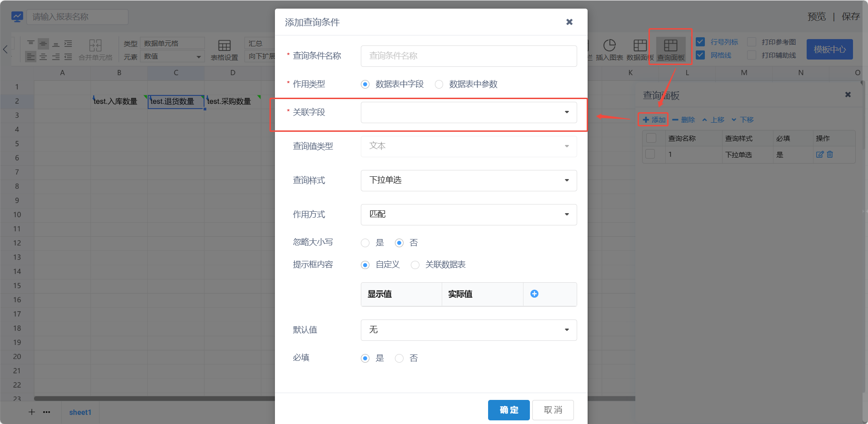Uncheck the 行号列标 checkbox
The width and height of the screenshot is (868, 424).
tap(700, 42)
